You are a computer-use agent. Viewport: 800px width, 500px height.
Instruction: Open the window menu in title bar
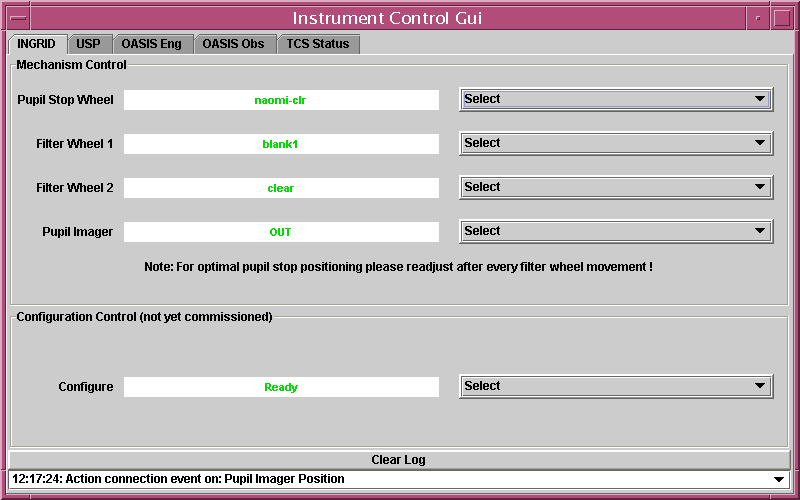pyautogui.click(x=17, y=17)
